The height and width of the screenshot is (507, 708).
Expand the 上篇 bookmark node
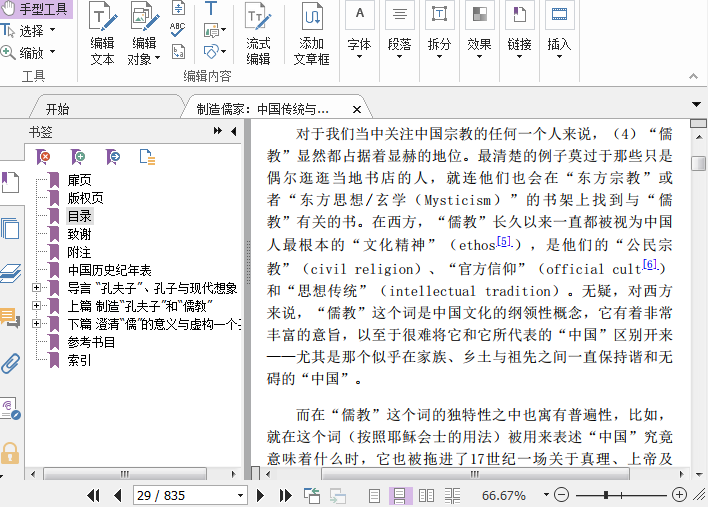(36, 305)
